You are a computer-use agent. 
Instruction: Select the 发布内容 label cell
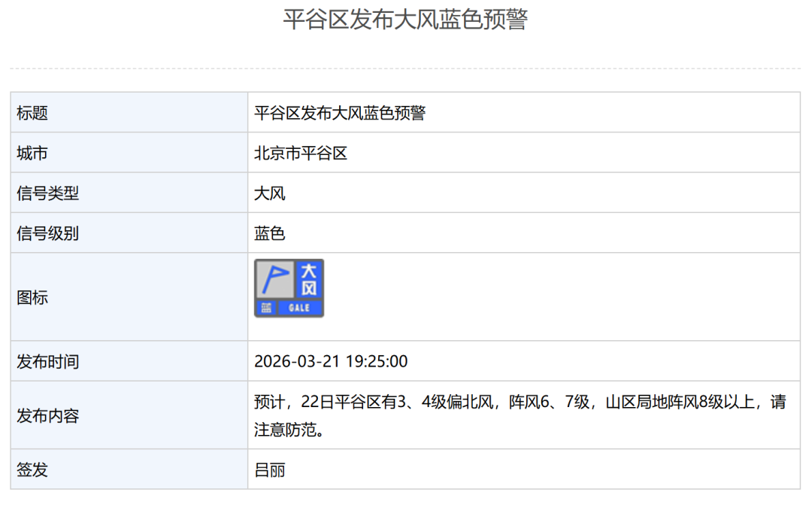47,415
